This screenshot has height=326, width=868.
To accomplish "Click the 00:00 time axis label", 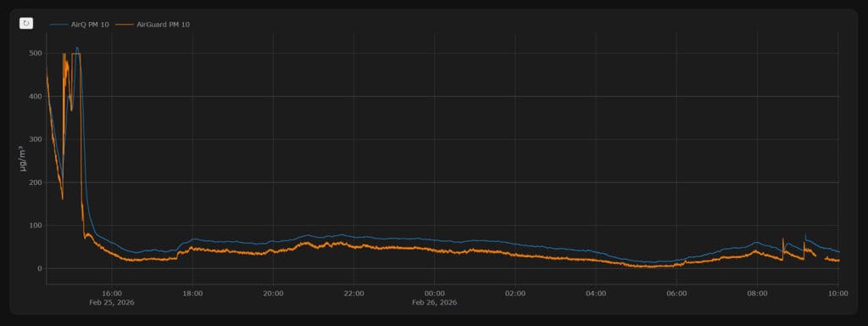I will (435, 293).
